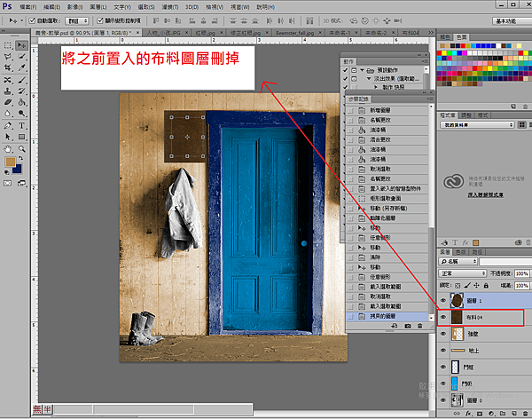Click the delete layer trash icon
This screenshot has height=419, width=532.
click(526, 414)
